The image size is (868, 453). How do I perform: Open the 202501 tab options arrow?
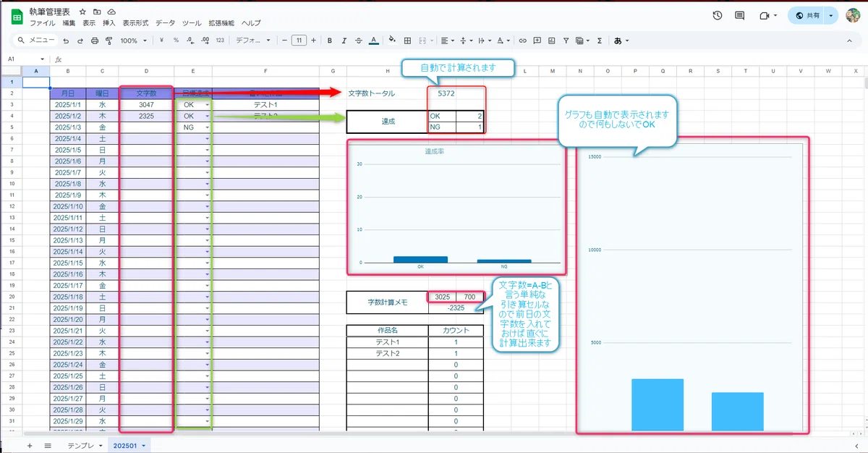[x=143, y=446]
